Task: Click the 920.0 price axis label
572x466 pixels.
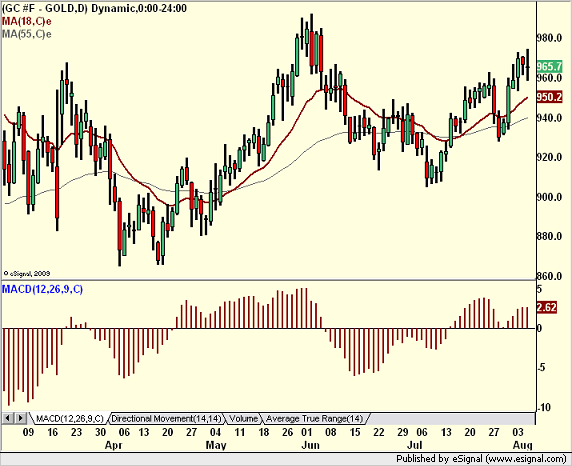Action: [x=549, y=157]
